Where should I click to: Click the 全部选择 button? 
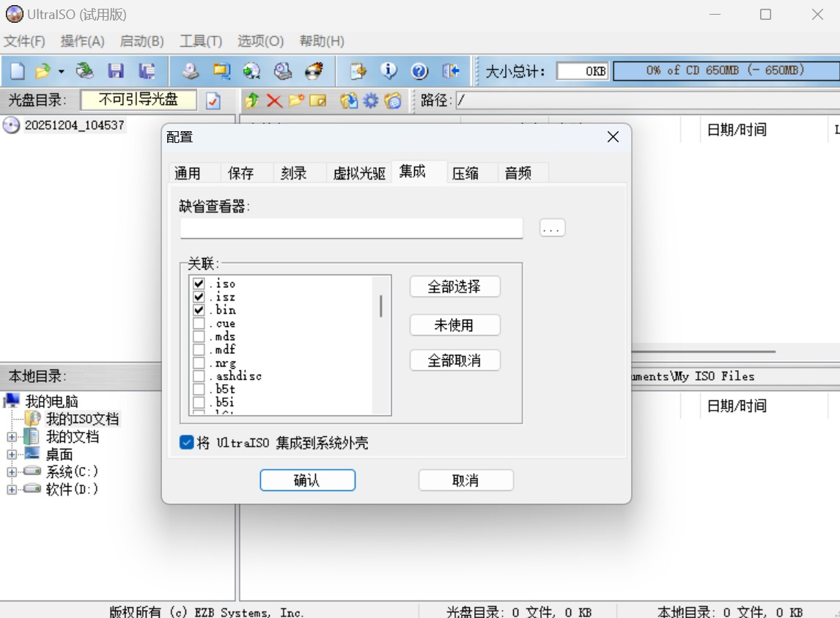pos(454,287)
